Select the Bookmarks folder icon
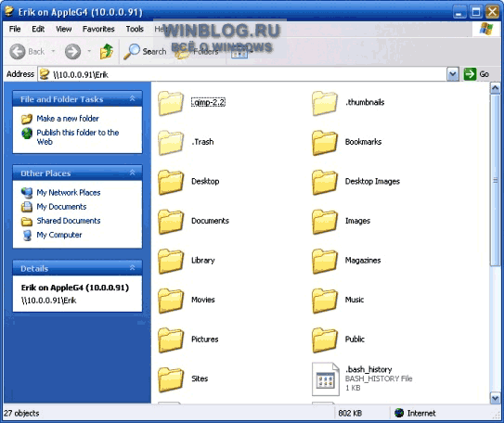Viewport: 504px width, 423px height. (325, 142)
